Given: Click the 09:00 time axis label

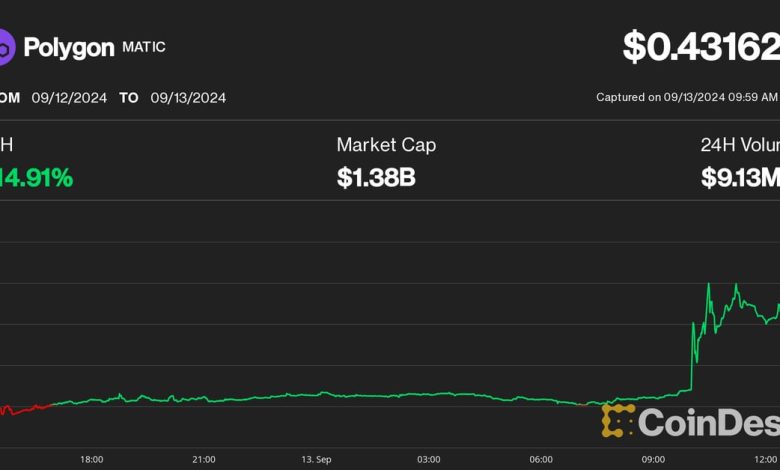Looking at the screenshot, I should 653,459.
